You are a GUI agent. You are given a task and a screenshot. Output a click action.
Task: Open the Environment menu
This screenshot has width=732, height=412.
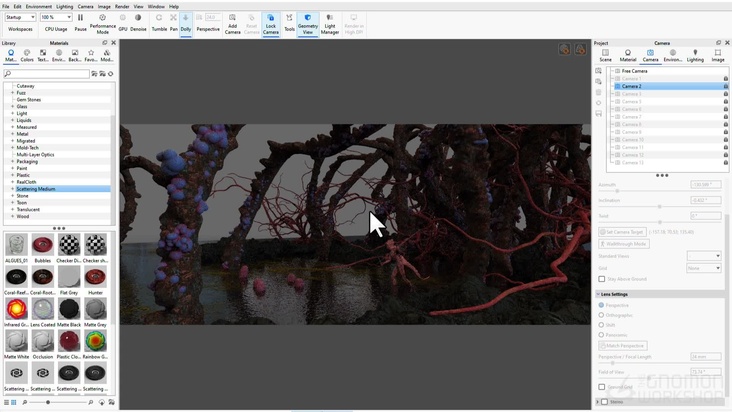pyautogui.click(x=39, y=7)
